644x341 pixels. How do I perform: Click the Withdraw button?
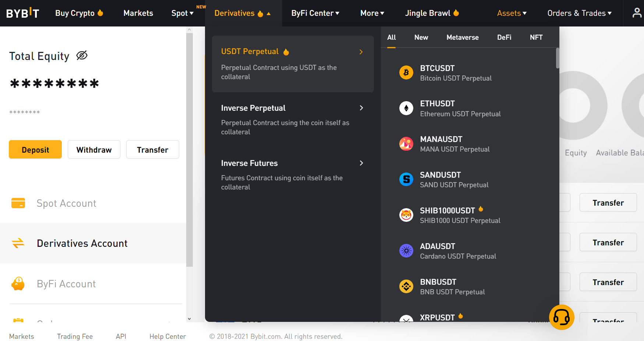94,149
